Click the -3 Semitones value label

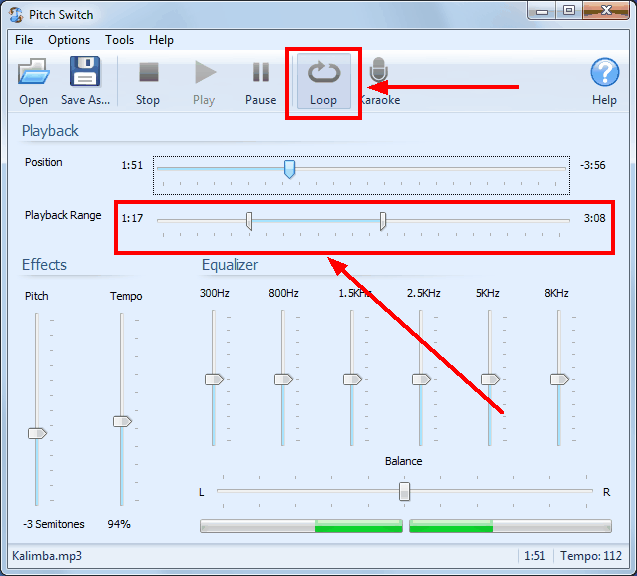[x=54, y=524]
